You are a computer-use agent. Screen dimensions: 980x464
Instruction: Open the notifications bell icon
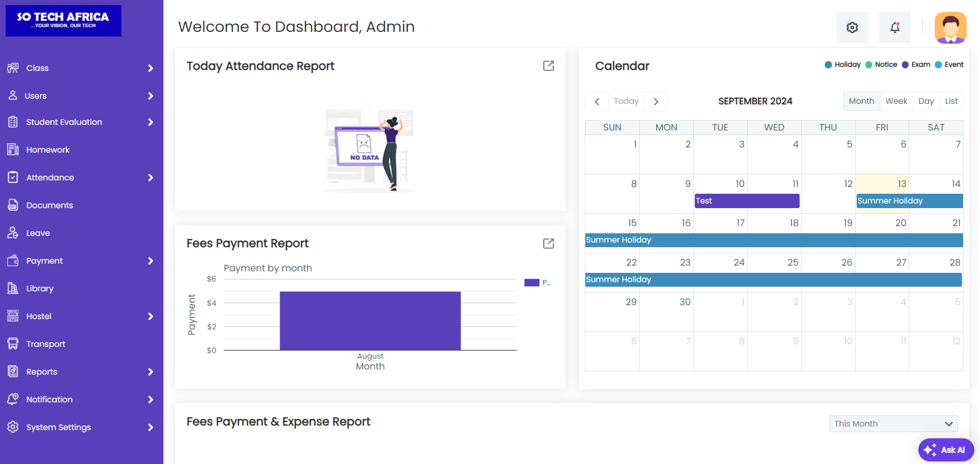click(x=895, y=28)
